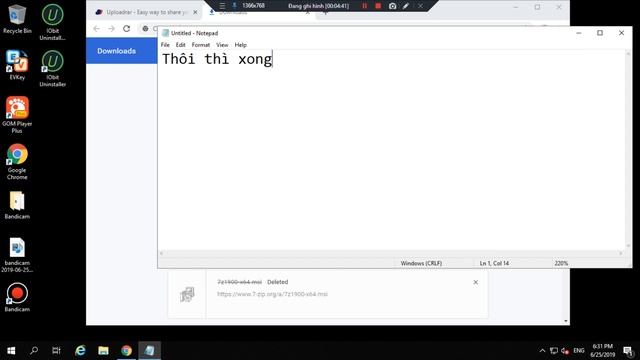Screen dimensions: 640x360
Task: Open the Notepad Edit menu
Action: (x=180, y=45)
